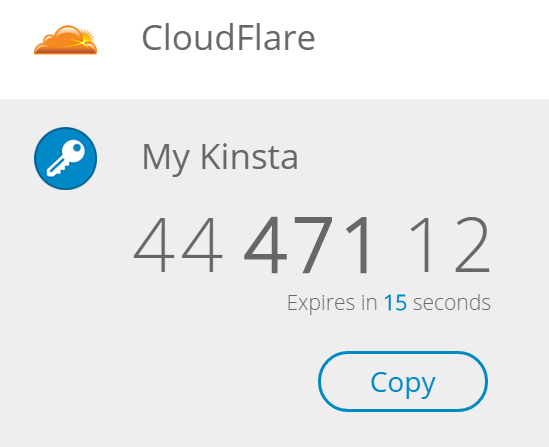This screenshot has width=549, height=447.
Task: Click the blue key icon for My Kinsta
Action: [65, 158]
